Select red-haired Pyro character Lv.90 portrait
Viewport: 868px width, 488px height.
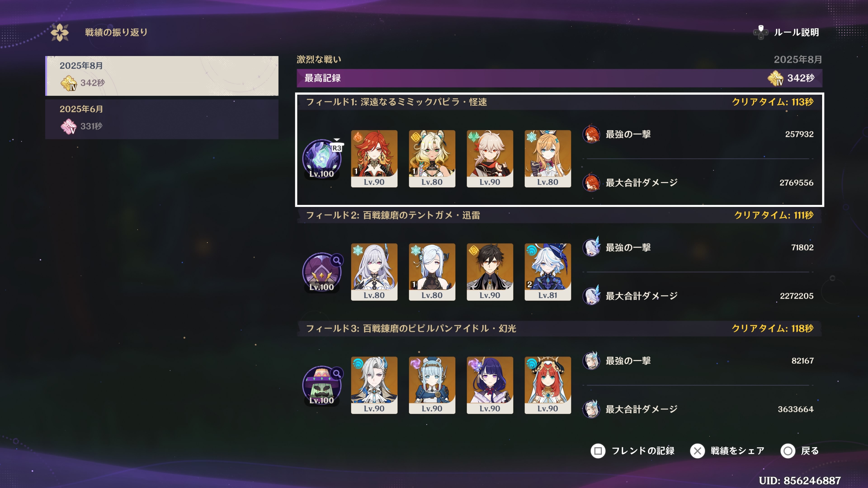[x=374, y=159]
